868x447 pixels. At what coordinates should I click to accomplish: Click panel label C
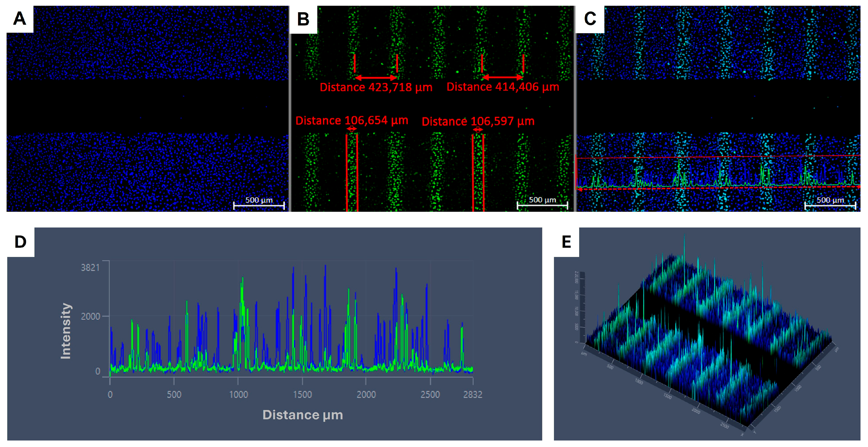[x=590, y=19]
